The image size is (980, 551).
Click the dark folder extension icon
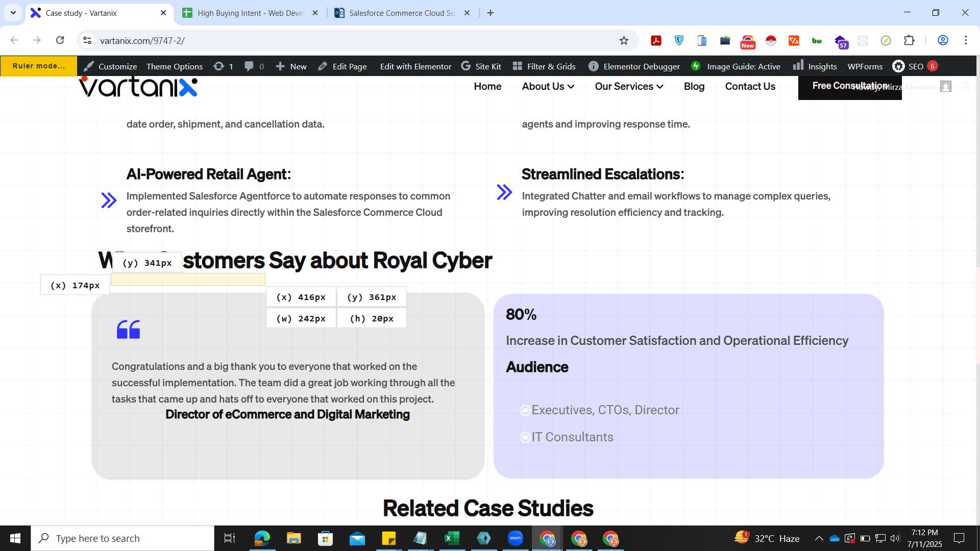725,41
